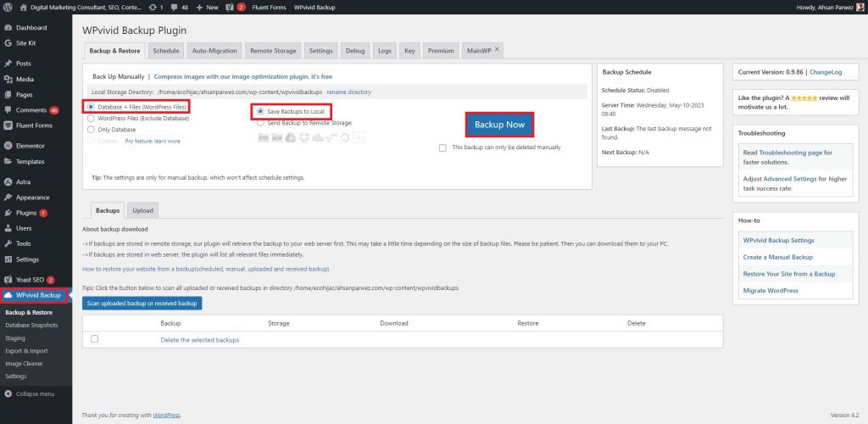Choose Only Database radio option

[91, 130]
